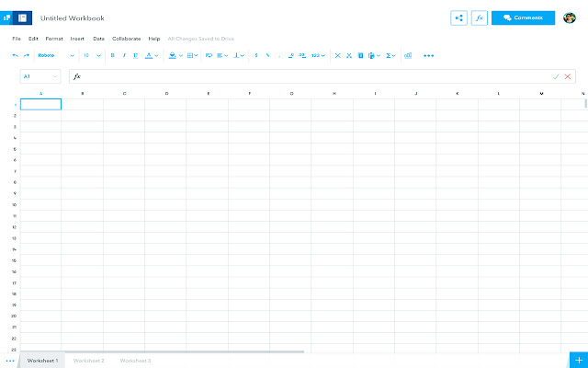Screen dimensions: 588x368
Task: Undo the last action
Action: [16, 55]
